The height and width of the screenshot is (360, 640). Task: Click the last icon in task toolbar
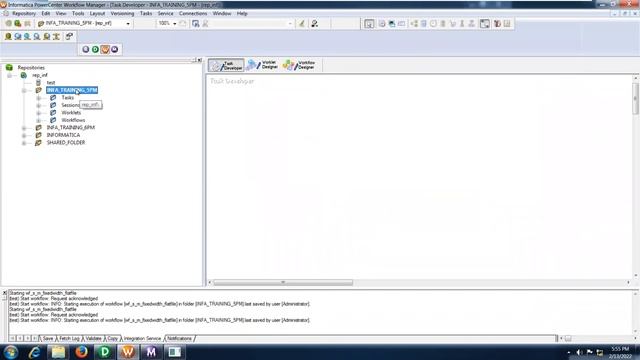pos(507,24)
